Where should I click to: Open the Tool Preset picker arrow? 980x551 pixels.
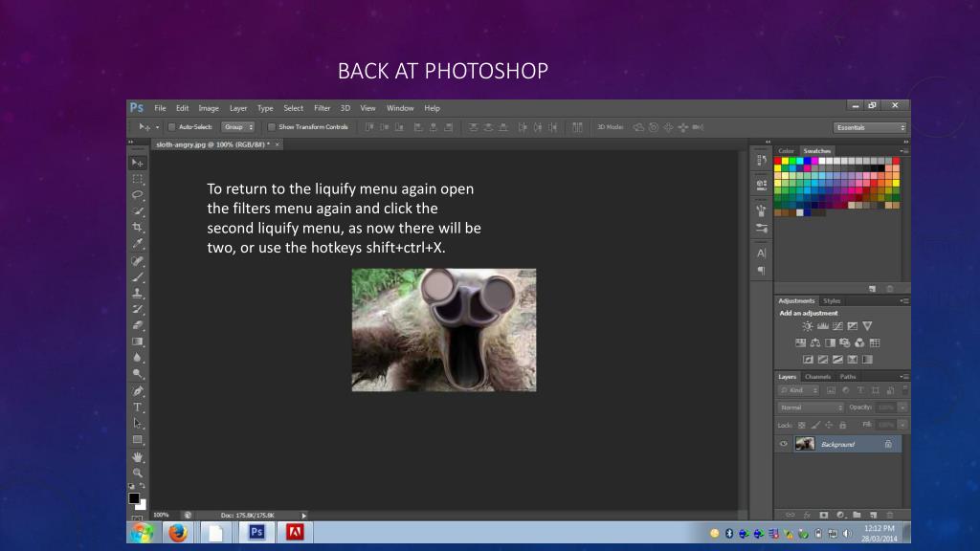(x=157, y=127)
